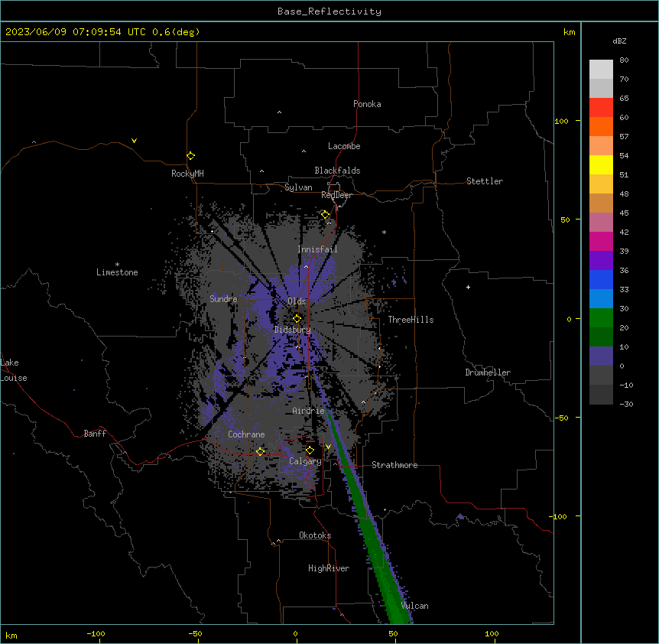Click the asterisk marker northeast of Innisfail
Viewport: 659px width, 644px height.
tap(384, 232)
